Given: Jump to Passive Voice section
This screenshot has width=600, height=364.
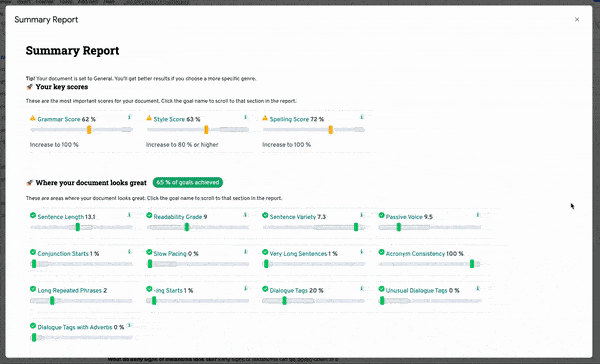Looking at the screenshot, I should (404, 217).
